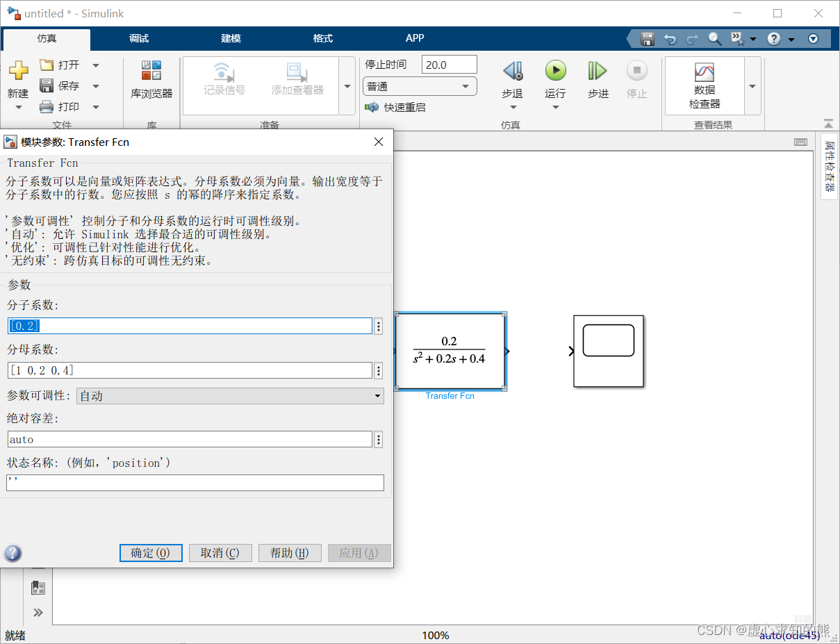Click the Transfer Fcn block label
Viewport: 840px width, 644px height.
click(x=450, y=395)
